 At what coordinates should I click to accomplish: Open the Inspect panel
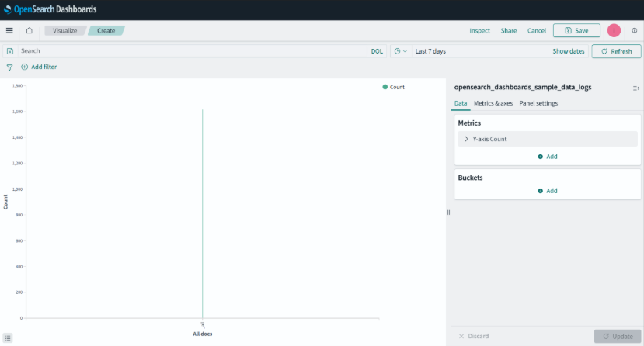coord(480,31)
